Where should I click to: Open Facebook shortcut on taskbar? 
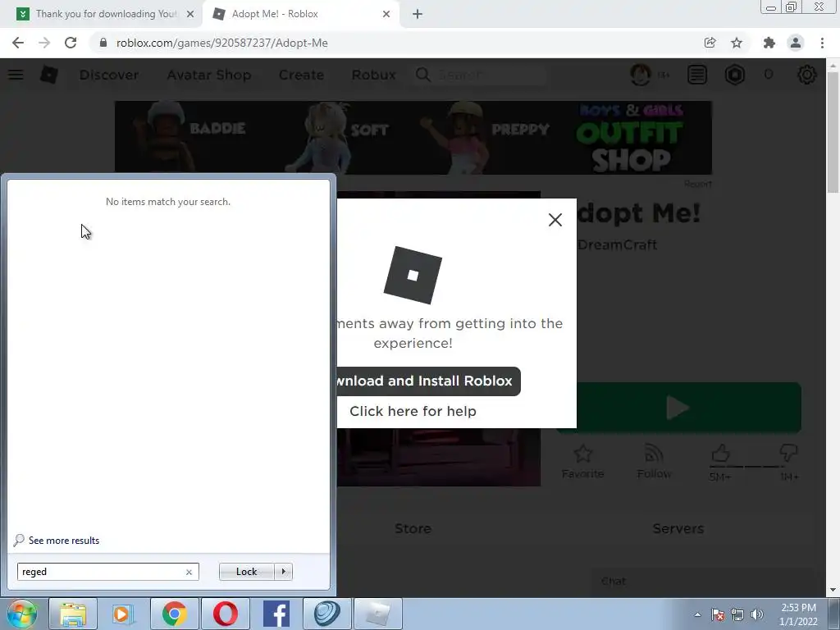276,614
